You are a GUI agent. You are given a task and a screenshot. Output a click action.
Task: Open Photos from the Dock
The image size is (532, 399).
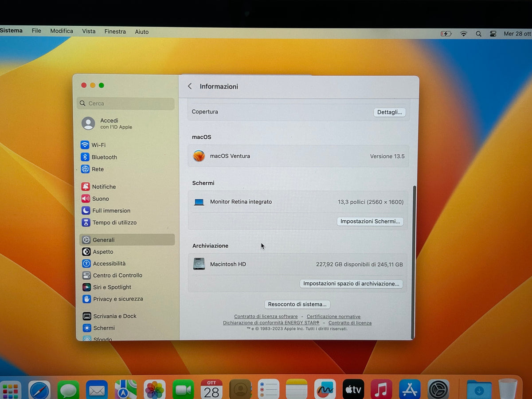[x=155, y=390]
